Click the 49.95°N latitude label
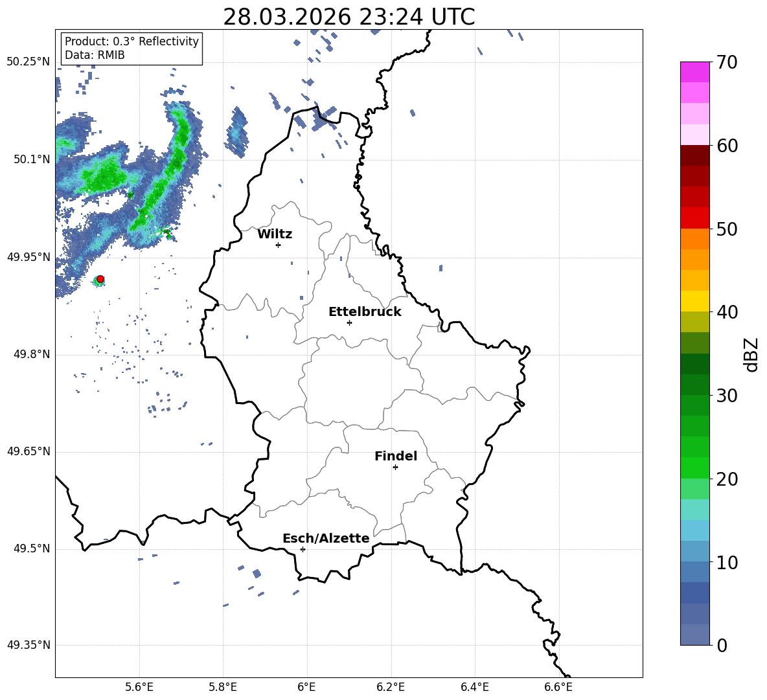 click(x=29, y=256)
